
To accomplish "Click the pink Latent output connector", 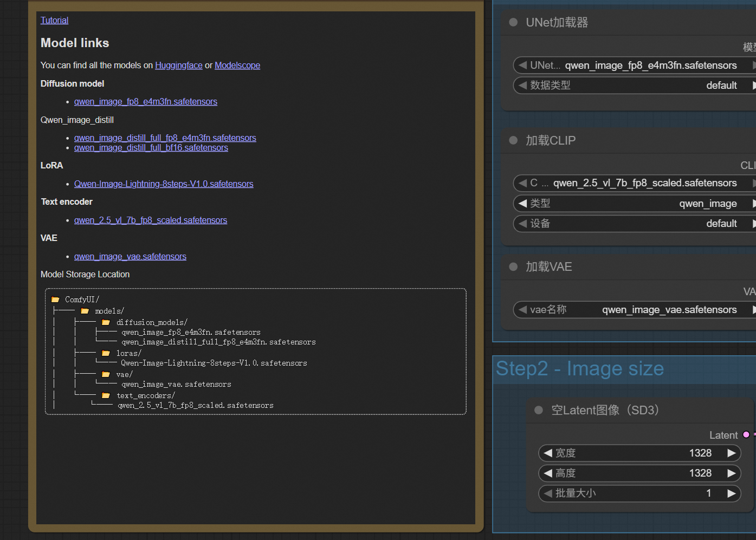I will click(746, 434).
